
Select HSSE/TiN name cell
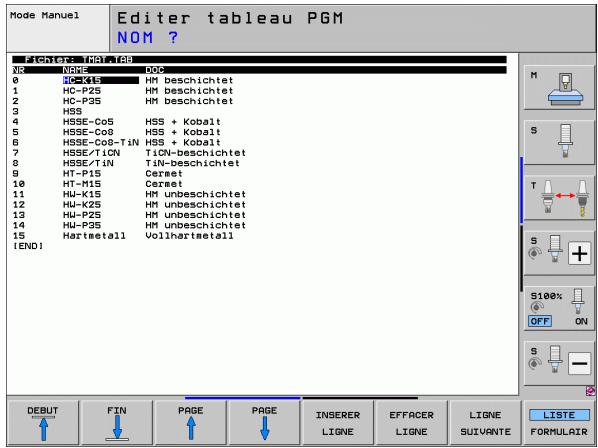pyautogui.click(x=88, y=163)
